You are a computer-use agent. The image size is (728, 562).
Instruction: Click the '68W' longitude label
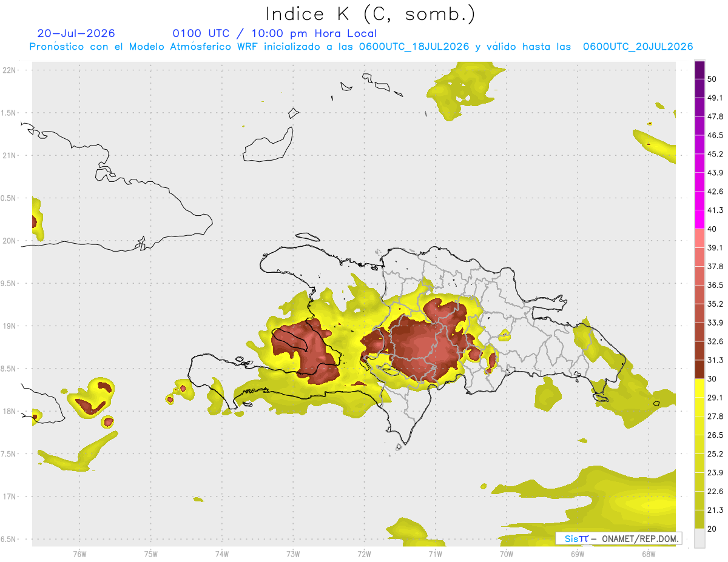click(648, 554)
